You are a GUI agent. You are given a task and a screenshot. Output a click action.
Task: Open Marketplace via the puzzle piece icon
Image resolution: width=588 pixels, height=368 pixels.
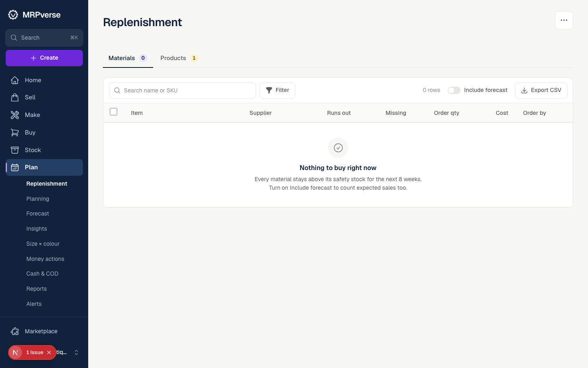click(x=15, y=331)
